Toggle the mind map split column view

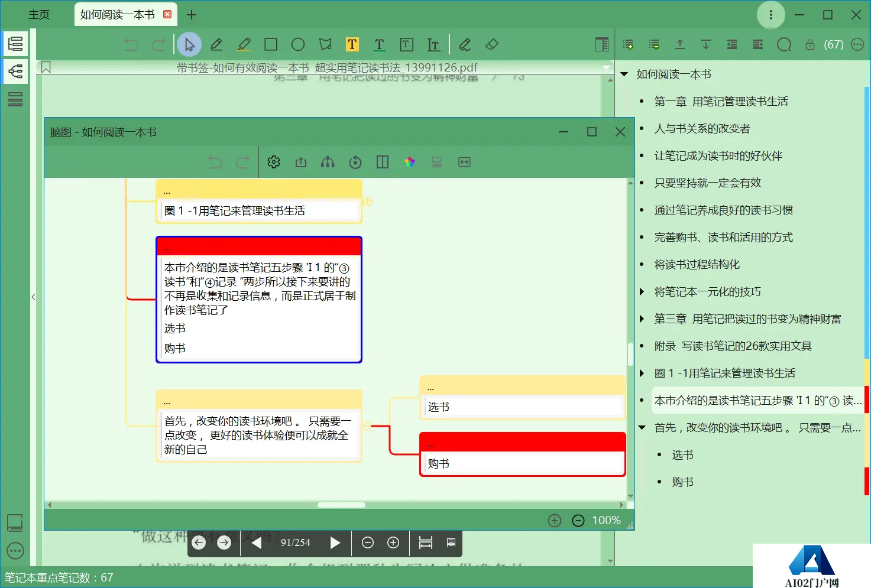(383, 162)
